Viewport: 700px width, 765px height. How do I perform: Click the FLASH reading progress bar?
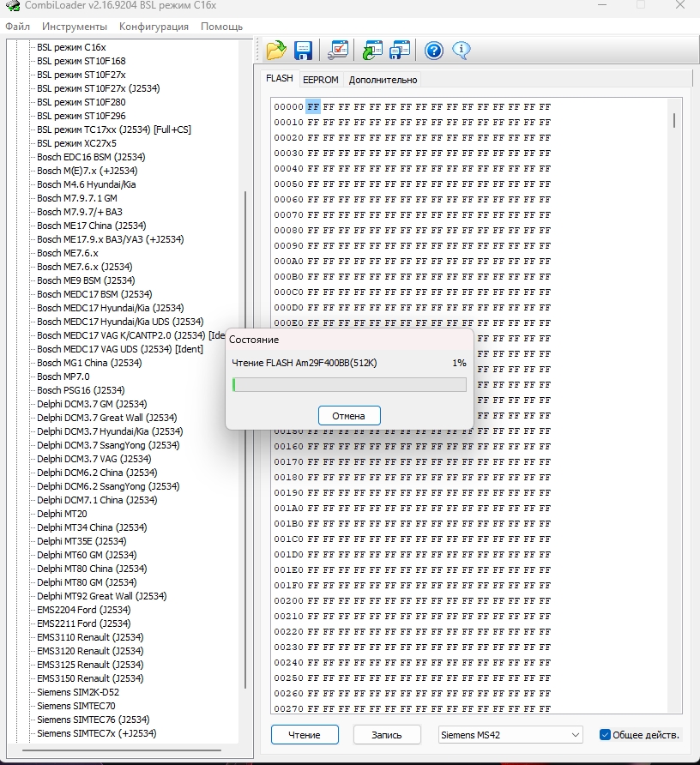pos(349,384)
